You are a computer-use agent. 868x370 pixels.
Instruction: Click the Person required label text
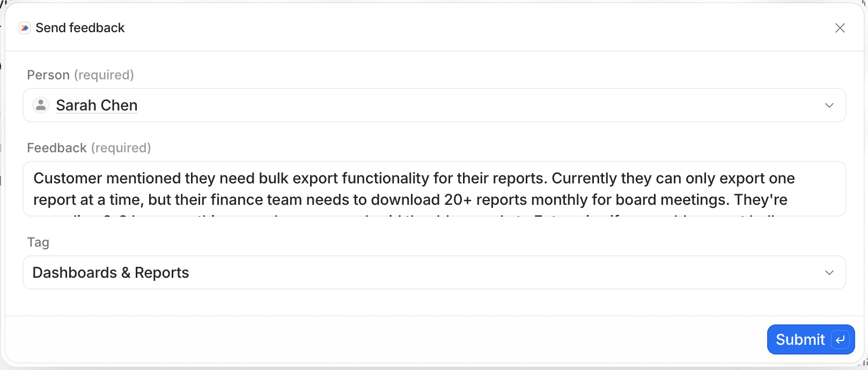[x=80, y=75]
